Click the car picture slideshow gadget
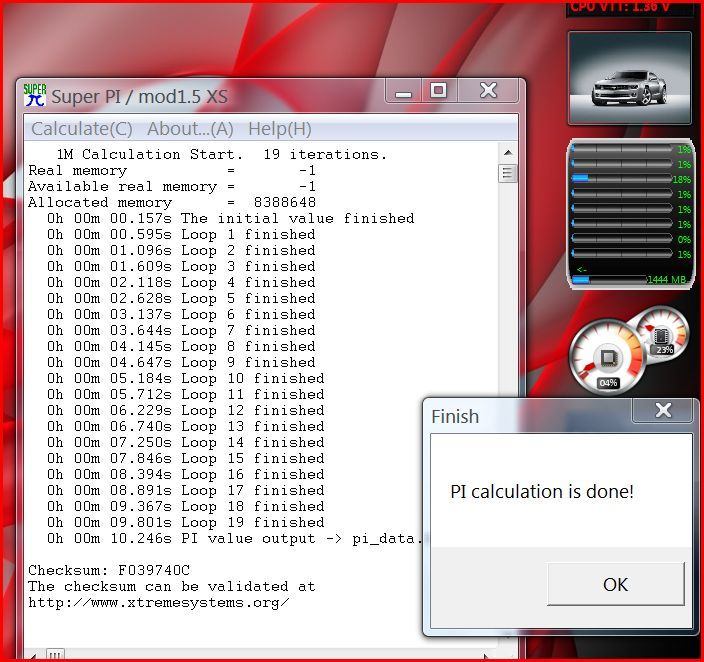 [629, 78]
